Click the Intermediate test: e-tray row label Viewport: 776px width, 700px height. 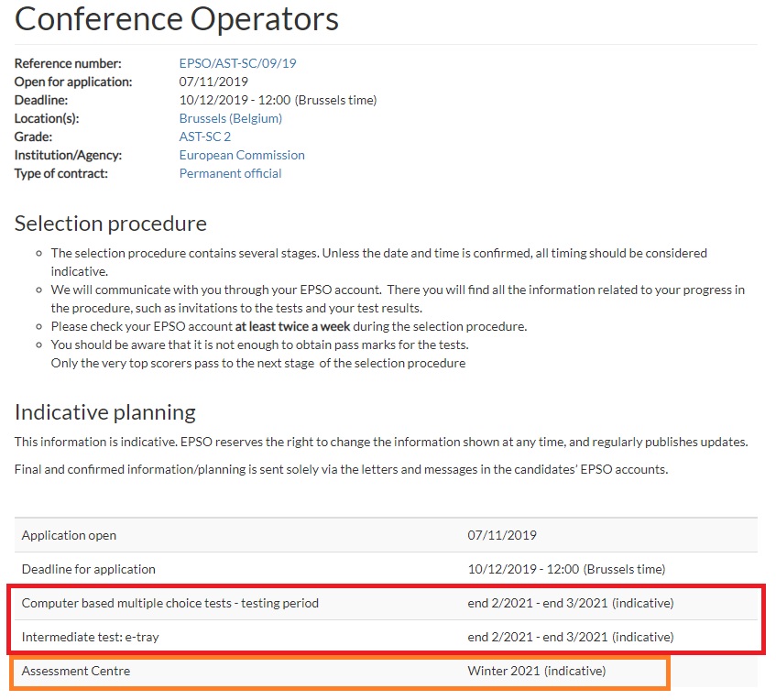[x=90, y=637]
